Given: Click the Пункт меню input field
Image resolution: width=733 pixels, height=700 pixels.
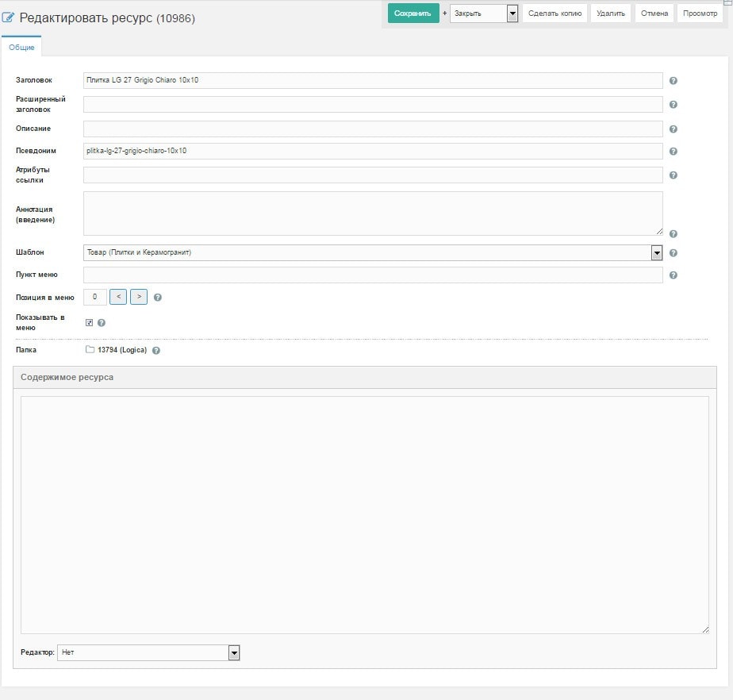Looking at the screenshot, I should tap(373, 275).
